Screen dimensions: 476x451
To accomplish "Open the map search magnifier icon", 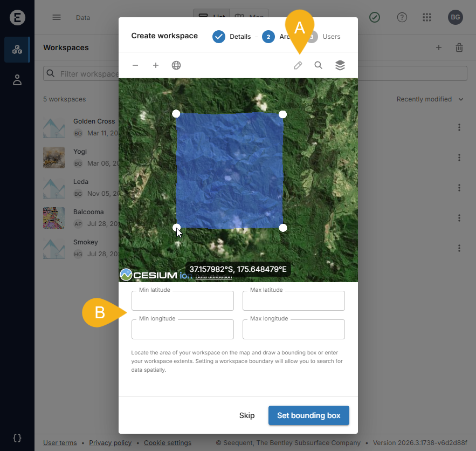I will 319,65.
